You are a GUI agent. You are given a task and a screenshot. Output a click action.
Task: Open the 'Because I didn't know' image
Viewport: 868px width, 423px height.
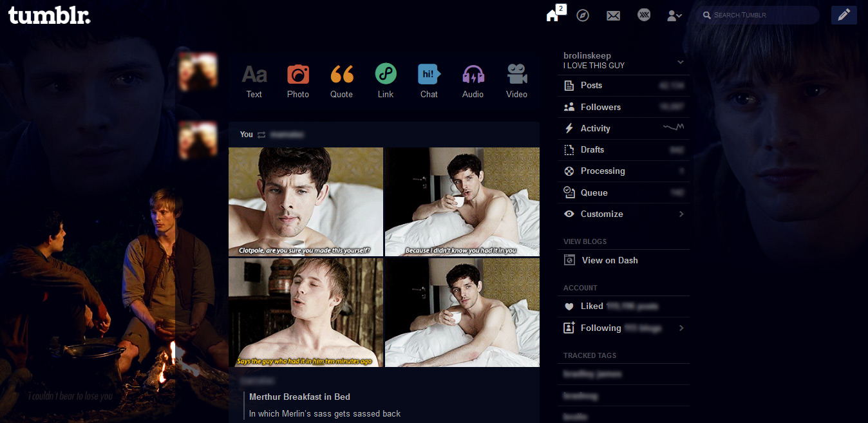pyautogui.click(x=462, y=202)
